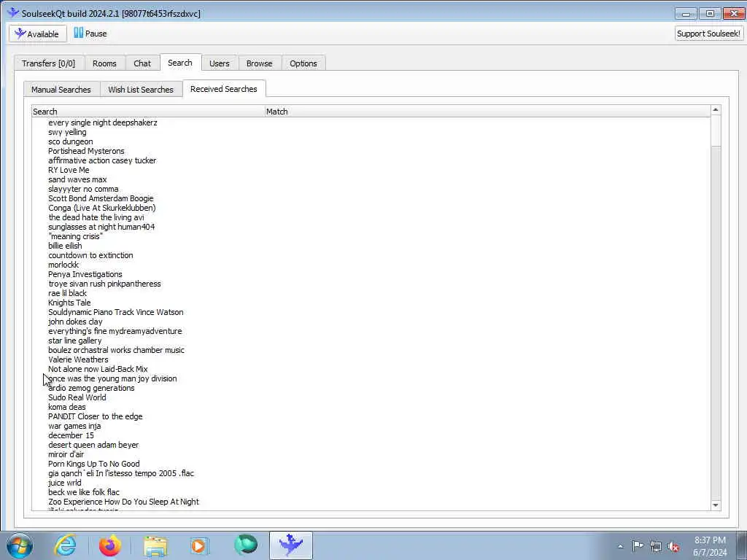Click the Available status button
The height and width of the screenshot is (560, 747).
[x=37, y=34]
